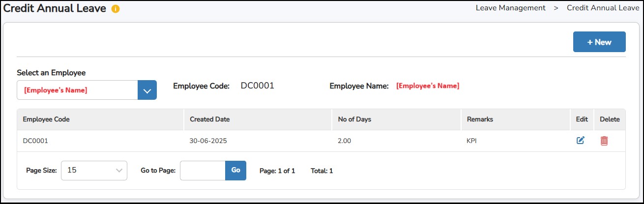Select the DC0001 cell in the table row
The image size is (644, 204).
tap(35, 141)
